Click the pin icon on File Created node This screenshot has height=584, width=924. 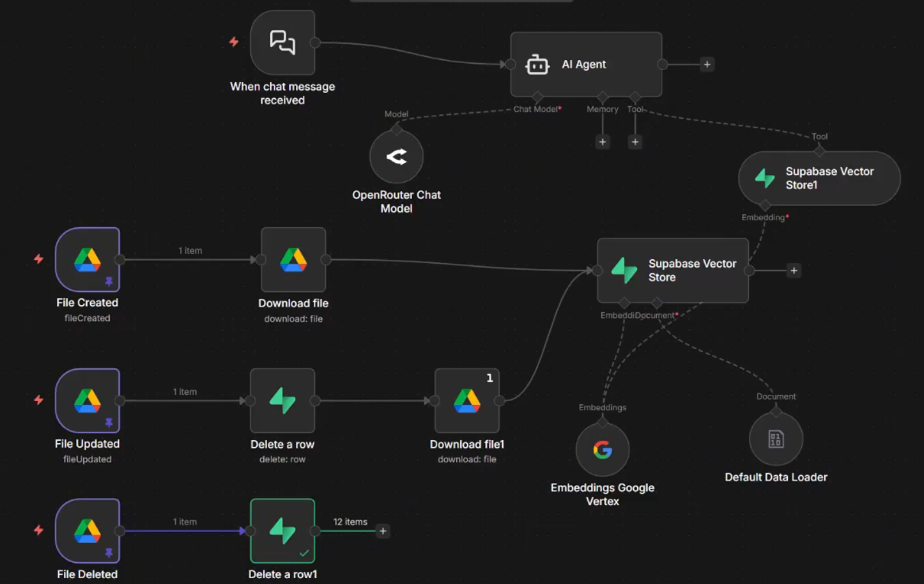pyautogui.click(x=109, y=281)
